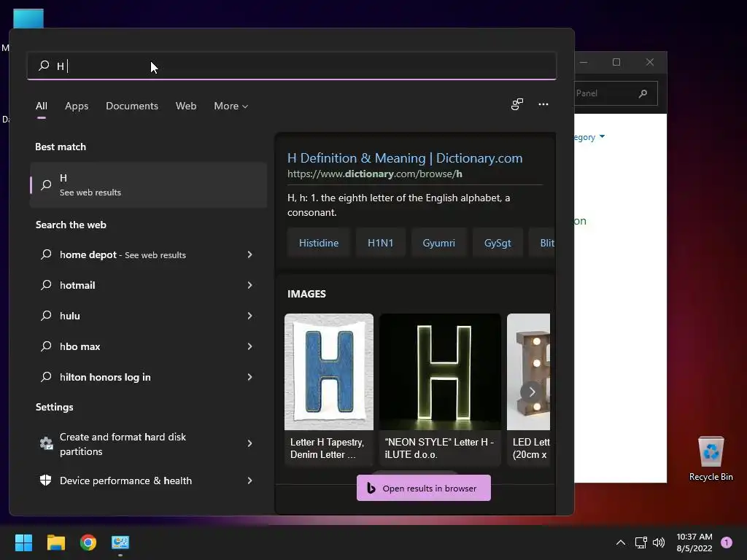Open File Explorer from taskbar
The height and width of the screenshot is (560, 747).
(x=55, y=542)
